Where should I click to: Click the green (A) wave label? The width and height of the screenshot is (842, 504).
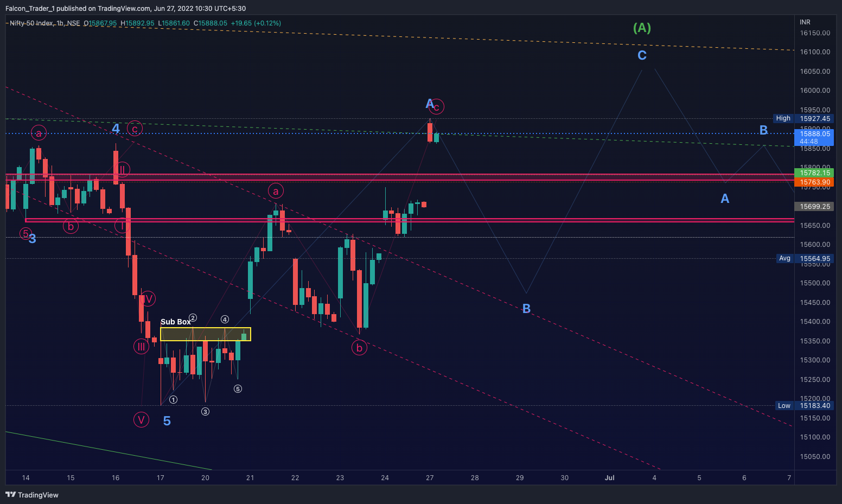[642, 28]
